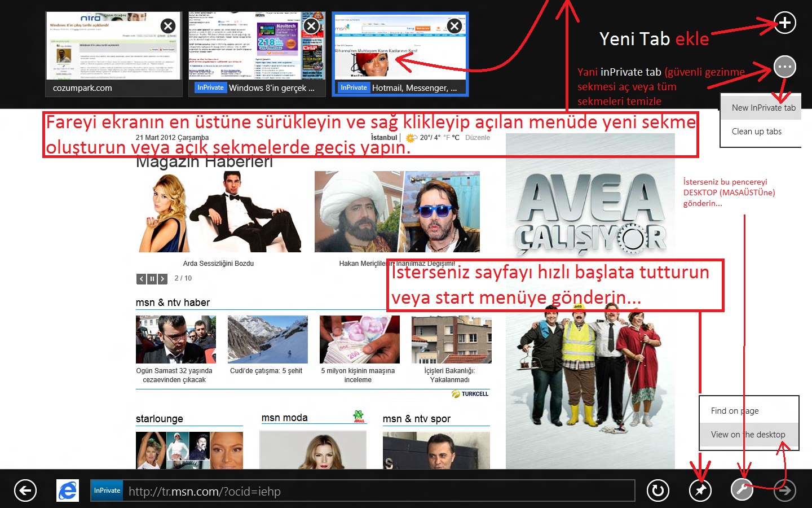The image size is (812, 508).
Task: Choose Clean up tabs menu entry
Action: [x=761, y=132]
